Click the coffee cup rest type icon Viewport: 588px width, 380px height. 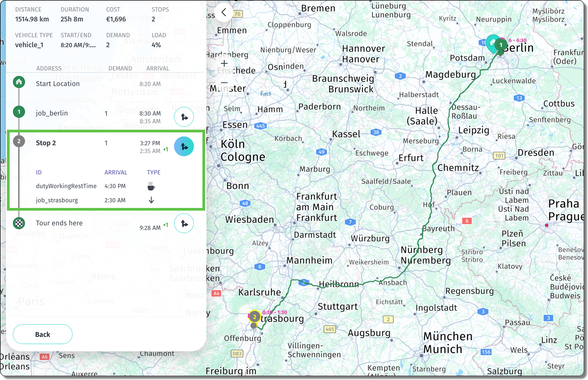151,186
